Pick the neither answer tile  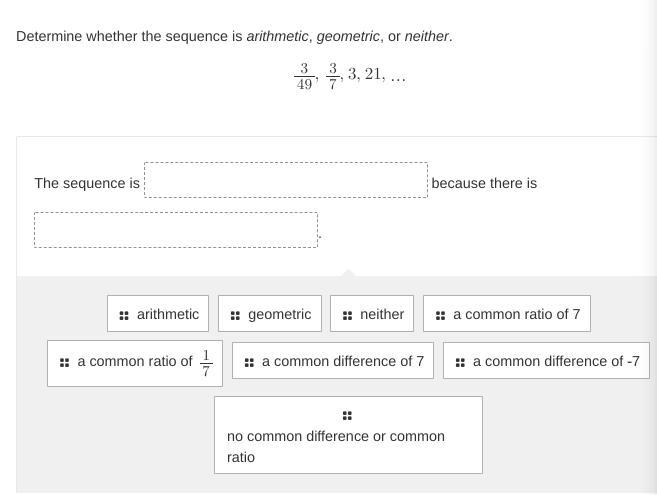point(375,314)
